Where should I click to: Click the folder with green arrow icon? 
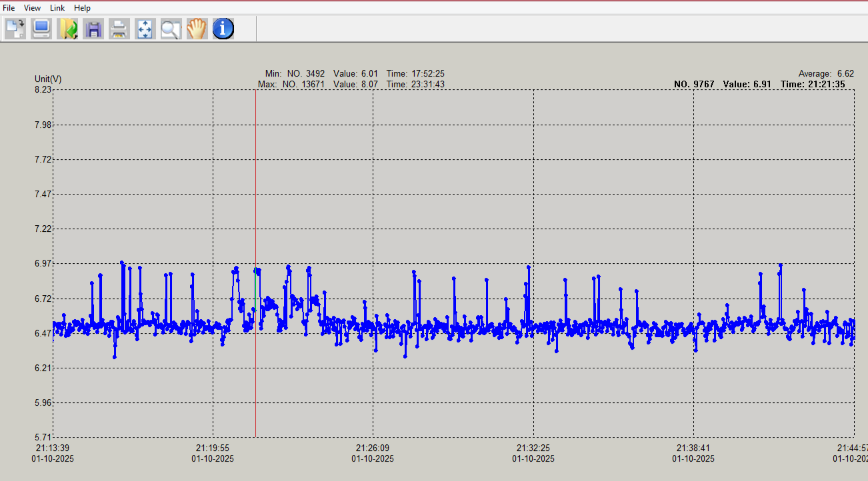tap(67, 29)
